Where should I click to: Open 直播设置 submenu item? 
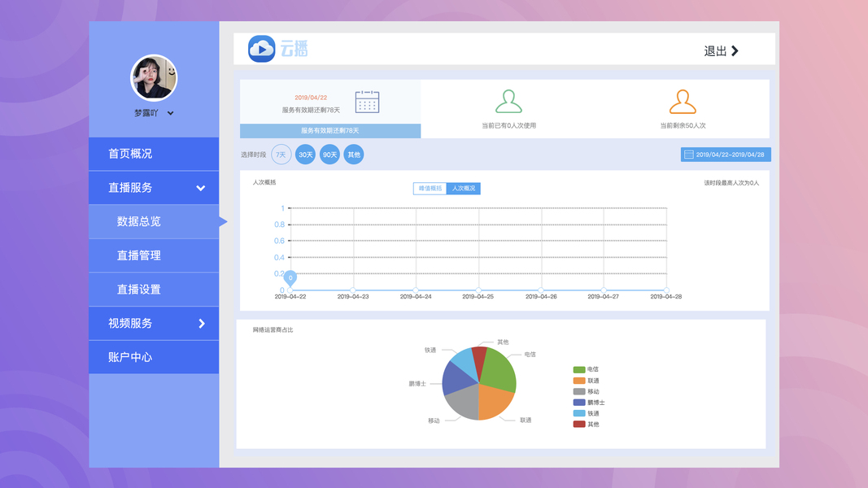click(x=154, y=290)
